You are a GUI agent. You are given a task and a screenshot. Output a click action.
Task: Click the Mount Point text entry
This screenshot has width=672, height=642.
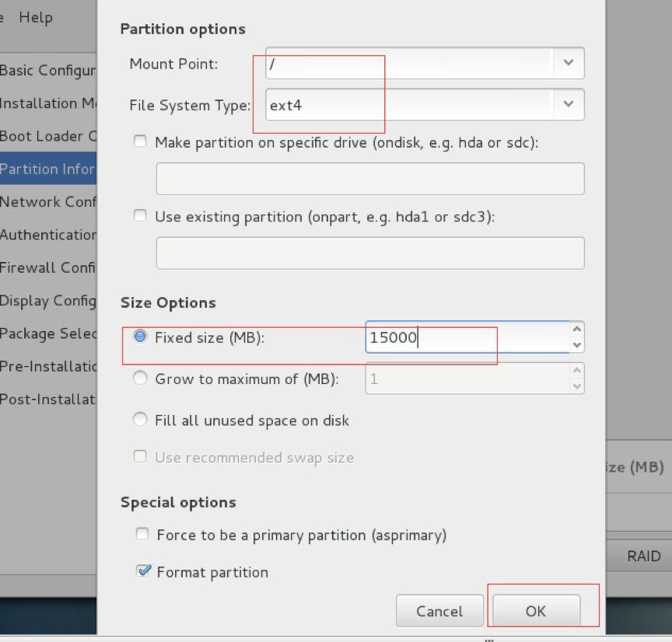pyautogui.click(x=408, y=64)
